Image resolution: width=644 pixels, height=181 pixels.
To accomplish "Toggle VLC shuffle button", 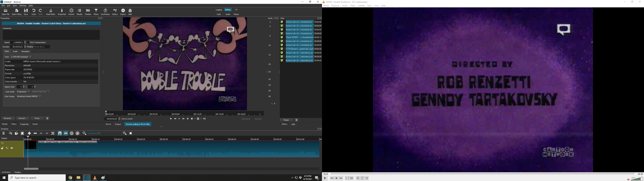I will click(x=367, y=178).
